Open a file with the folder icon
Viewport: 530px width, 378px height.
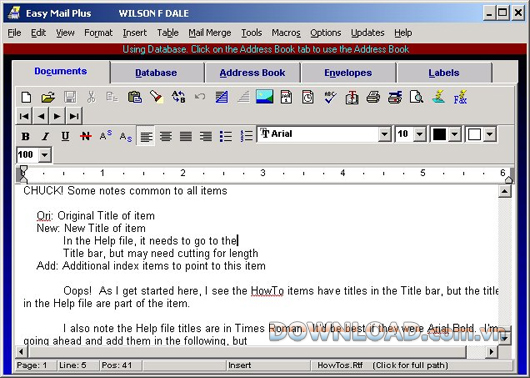coord(48,97)
